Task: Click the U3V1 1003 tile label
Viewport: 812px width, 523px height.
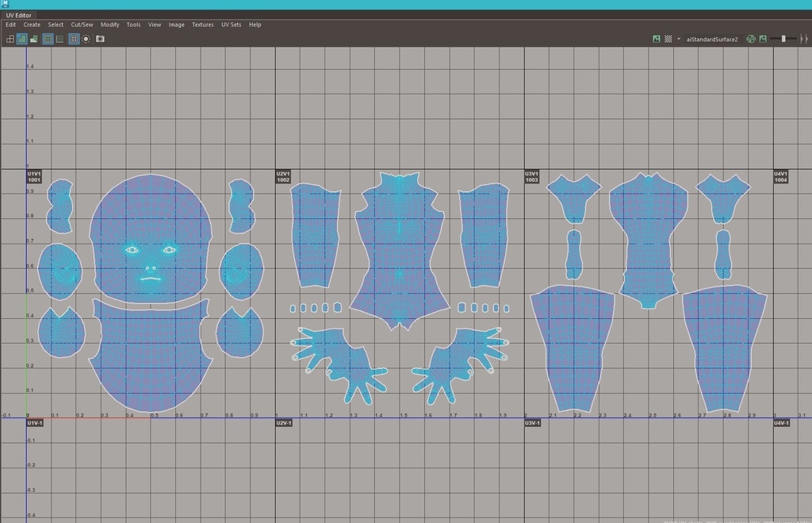Action: point(532,177)
